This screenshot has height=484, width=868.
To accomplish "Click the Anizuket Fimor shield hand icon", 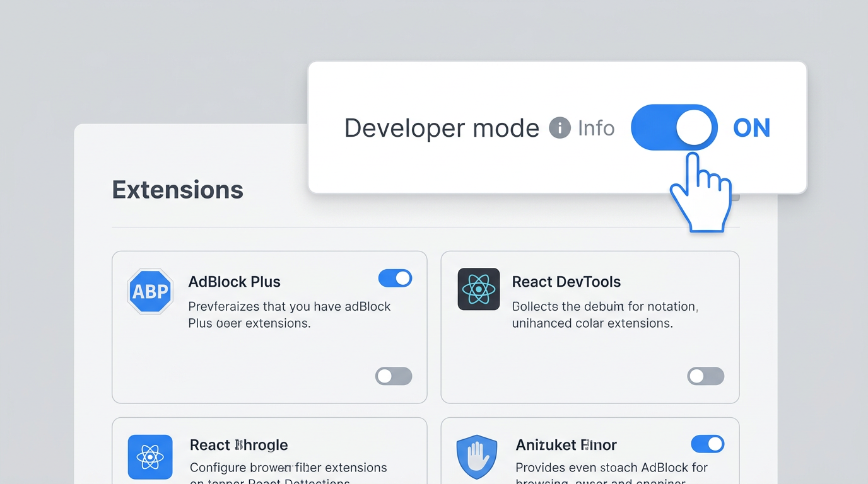I will (477, 457).
